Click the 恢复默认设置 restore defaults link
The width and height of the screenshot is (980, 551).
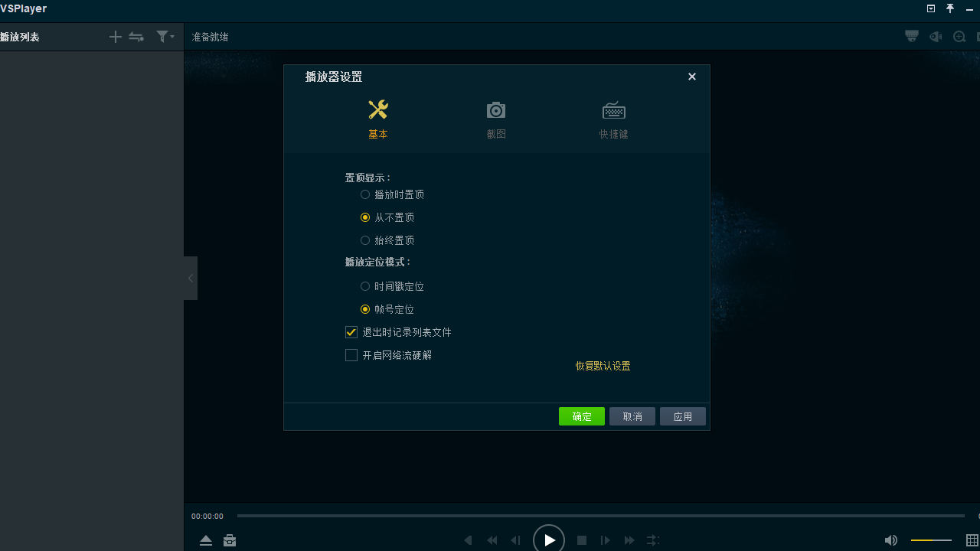click(603, 366)
